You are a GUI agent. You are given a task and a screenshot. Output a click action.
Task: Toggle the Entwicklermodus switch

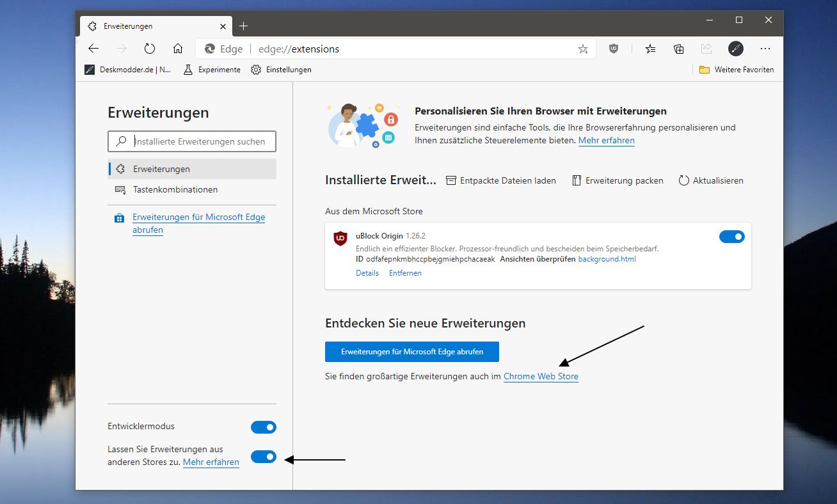pyautogui.click(x=264, y=427)
